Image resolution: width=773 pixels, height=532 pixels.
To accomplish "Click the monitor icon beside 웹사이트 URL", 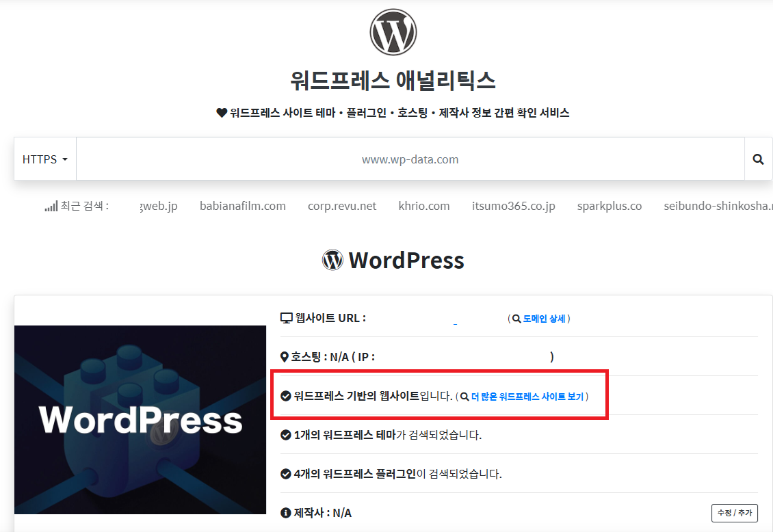I will click(286, 318).
